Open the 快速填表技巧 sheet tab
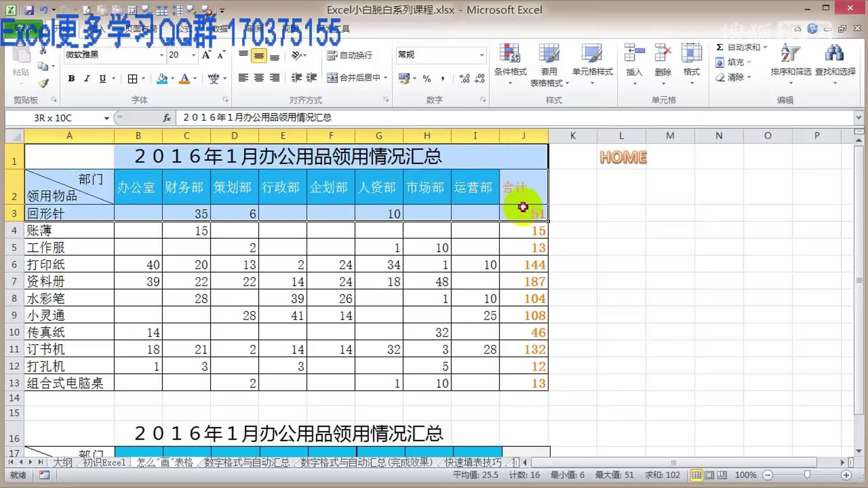The width and height of the screenshot is (868, 488). tap(473, 463)
